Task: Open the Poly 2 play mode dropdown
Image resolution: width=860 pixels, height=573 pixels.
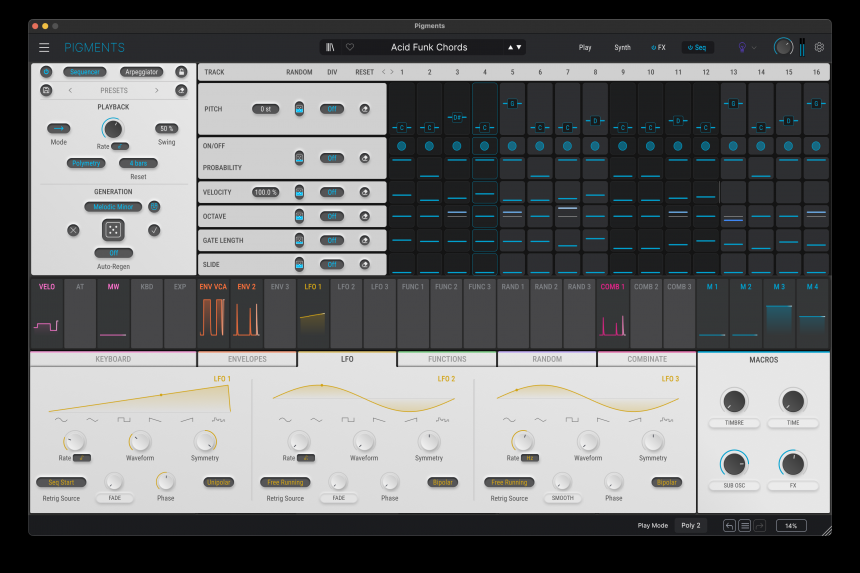Action: tap(691, 525)
